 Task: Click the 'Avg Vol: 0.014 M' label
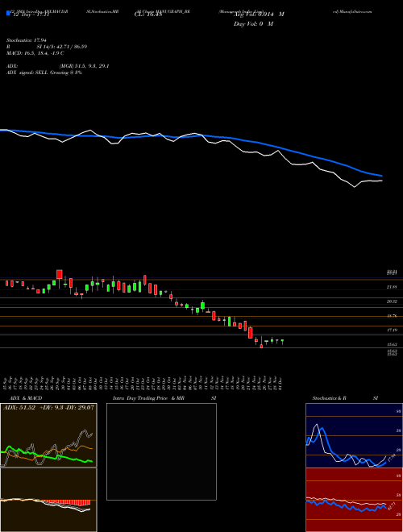(x=259, y=15)
